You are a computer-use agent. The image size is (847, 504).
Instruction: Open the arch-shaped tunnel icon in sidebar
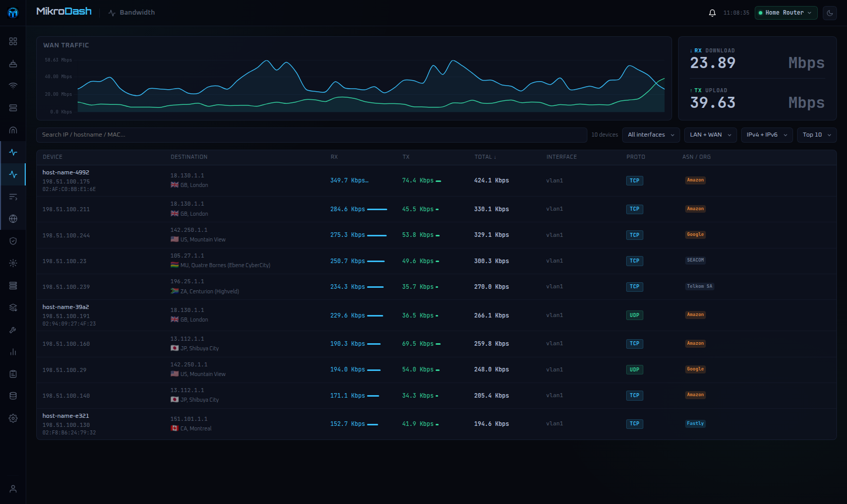pos(13,130)
